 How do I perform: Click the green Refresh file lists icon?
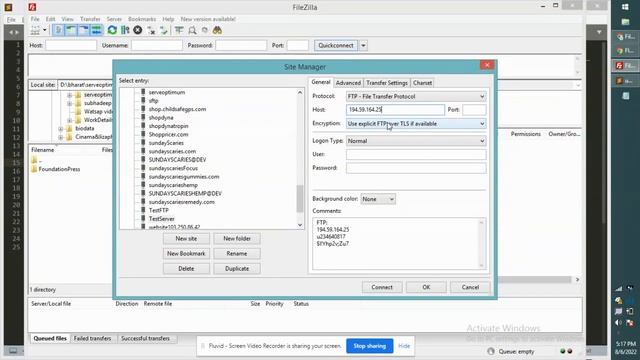[x=112, y=30]
